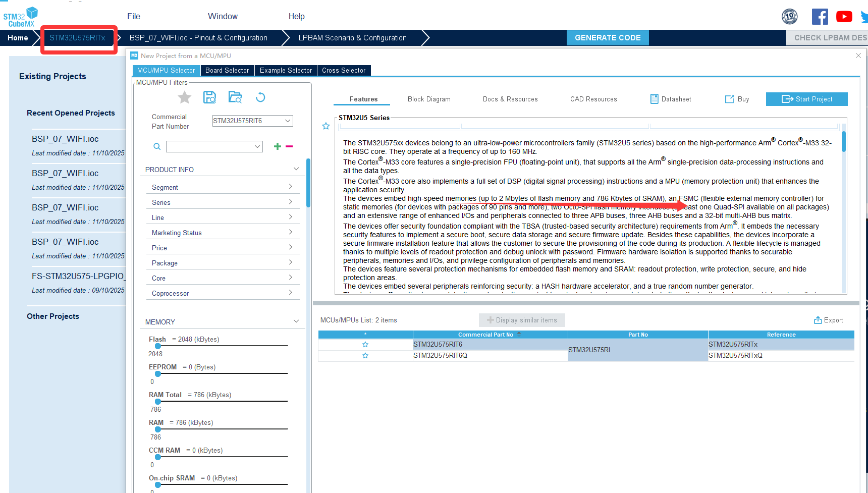Open the Commercial Part Number dropdown
This screenshot has height=493, width=868.
tap(288, 121)
